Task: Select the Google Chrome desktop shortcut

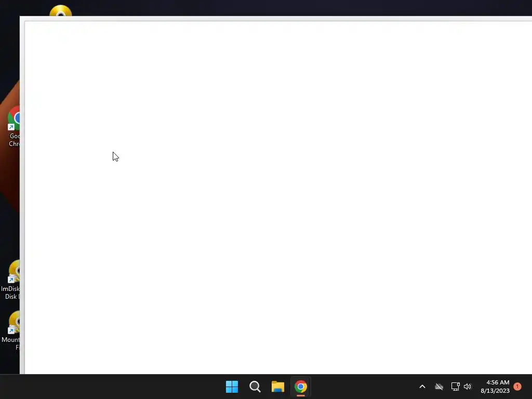Action: tap(14, 126)
